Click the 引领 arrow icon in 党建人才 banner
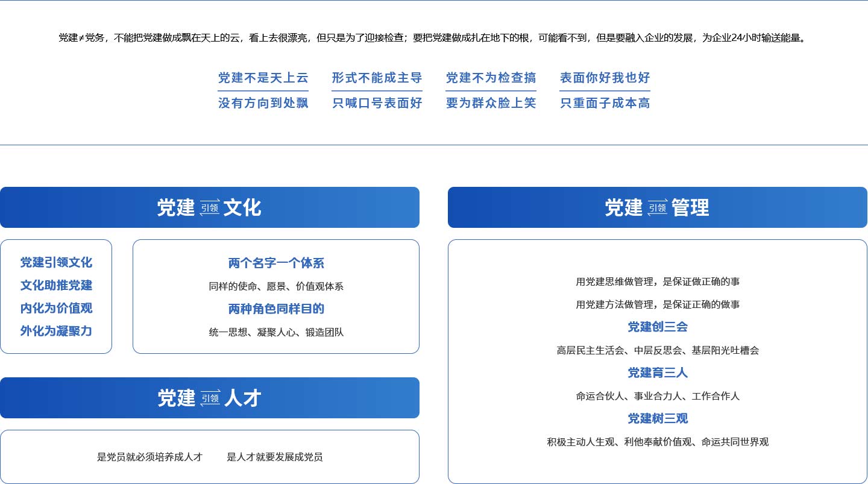Image resolution: width=868 pixels, height=484 pixels. click(x=210, y=398)
